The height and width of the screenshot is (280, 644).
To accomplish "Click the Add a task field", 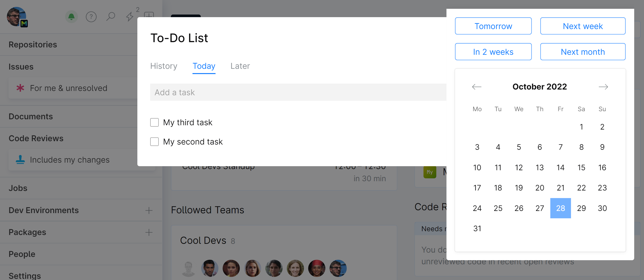I will (298, 92).
